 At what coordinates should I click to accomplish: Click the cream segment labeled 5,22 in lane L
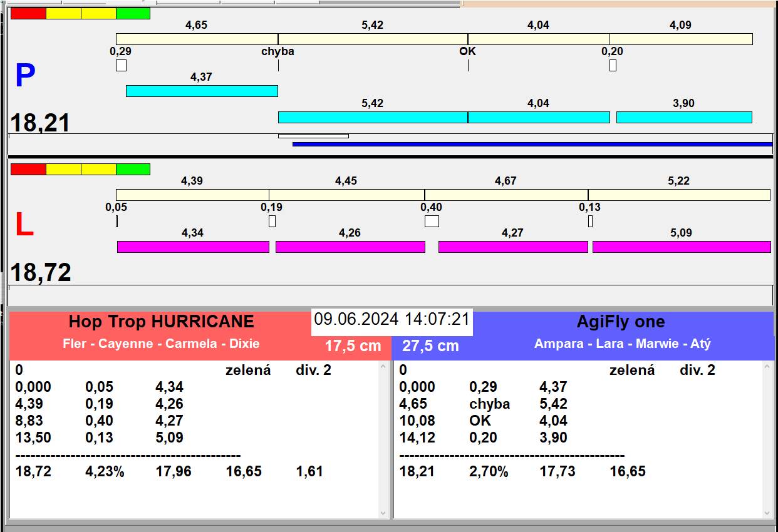click(x=679, y=195)
